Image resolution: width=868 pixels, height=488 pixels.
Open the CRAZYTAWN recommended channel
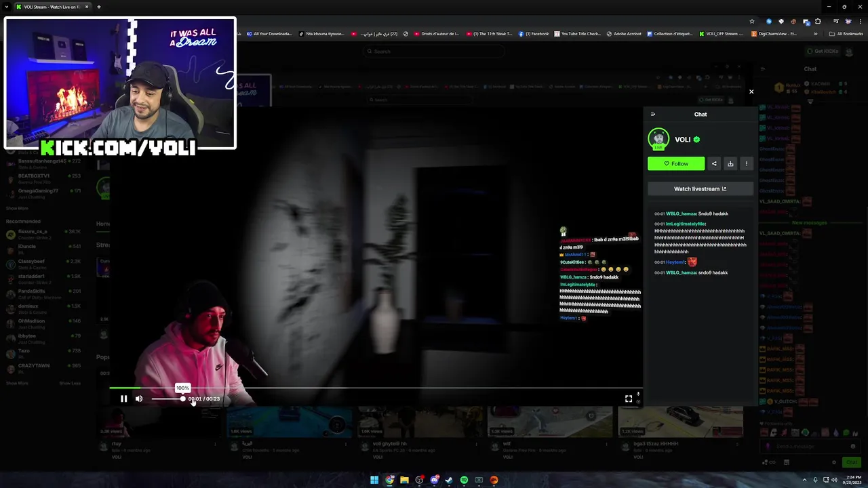[x=43, y=368]
